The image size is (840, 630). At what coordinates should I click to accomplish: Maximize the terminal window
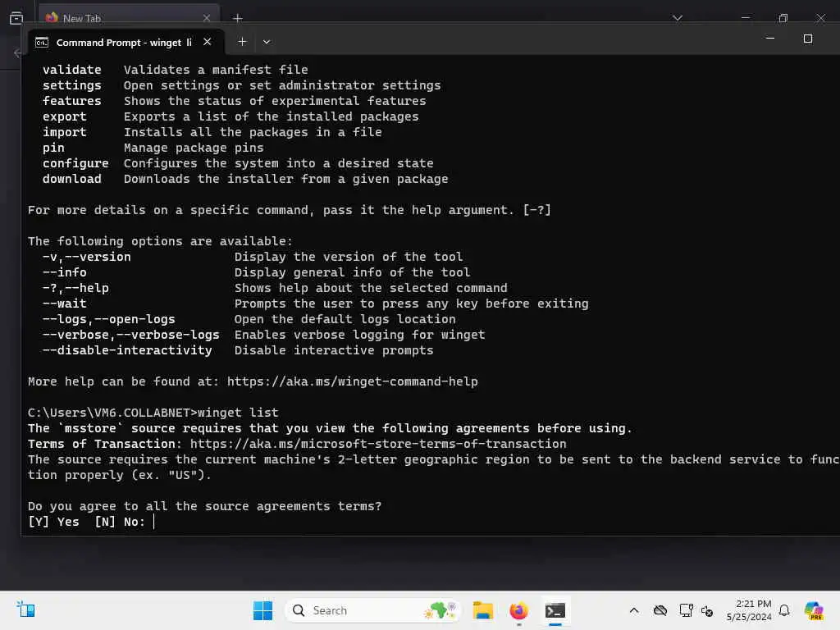[808, 39]
